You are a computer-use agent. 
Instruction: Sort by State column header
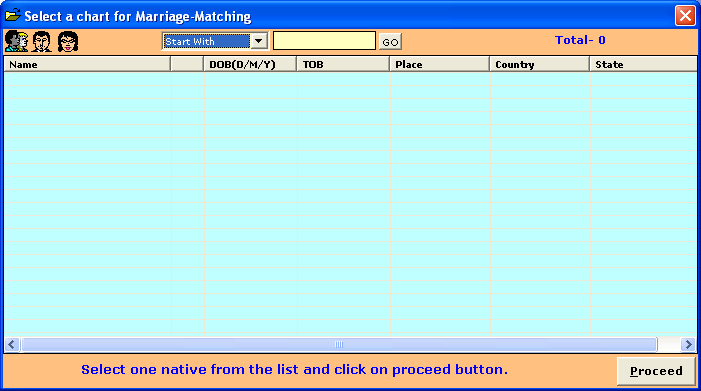[x=643, y=64]
